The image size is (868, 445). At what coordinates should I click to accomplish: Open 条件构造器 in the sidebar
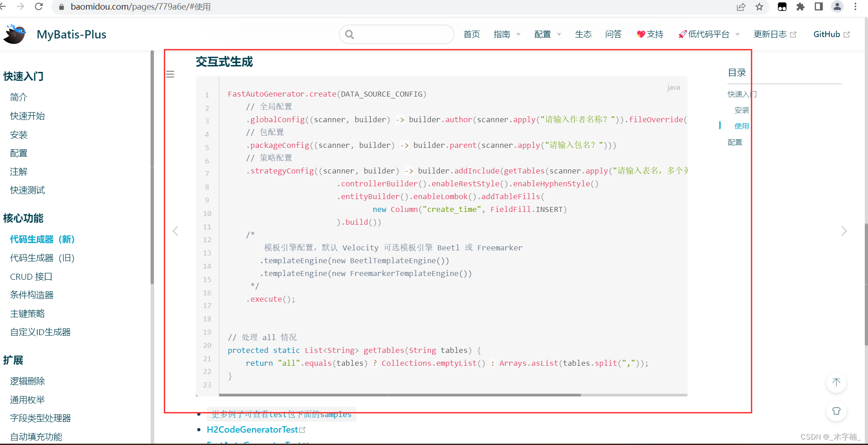(x=32, y=295)
